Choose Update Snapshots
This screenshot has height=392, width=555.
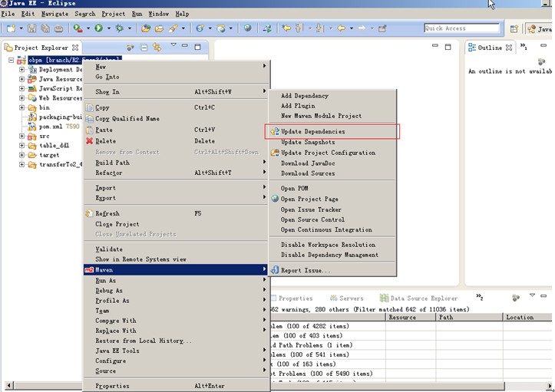pyautogui.click(x=332, y=142)
